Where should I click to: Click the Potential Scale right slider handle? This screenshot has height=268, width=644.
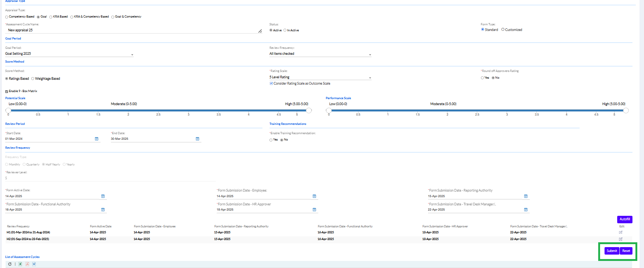(x=309, y=110)
